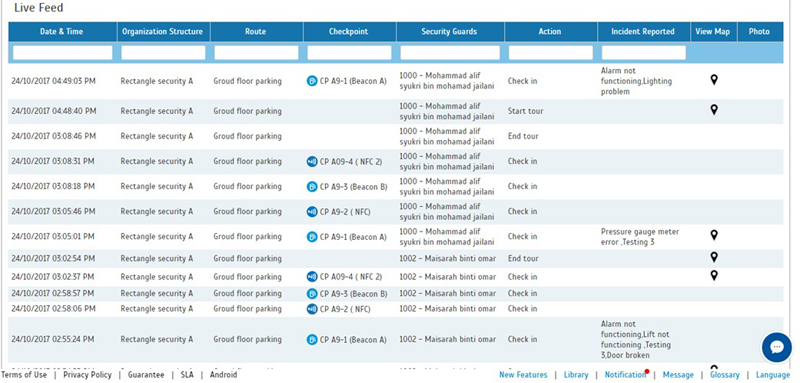Click beacon icon for 02:55:24 PM CP A9-1
The height and width of the screenshot is (383, 800).
312,340
